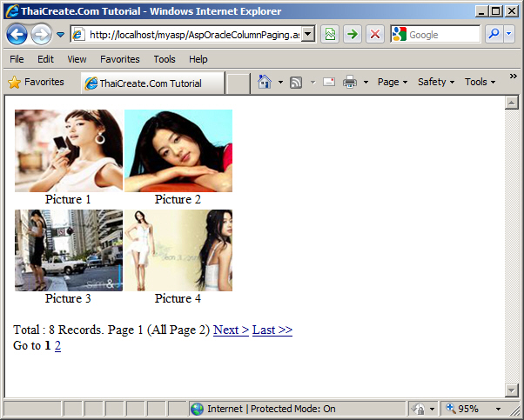Open a new blank tab
This screenshot has width=524, height=420.
[238, 83]
